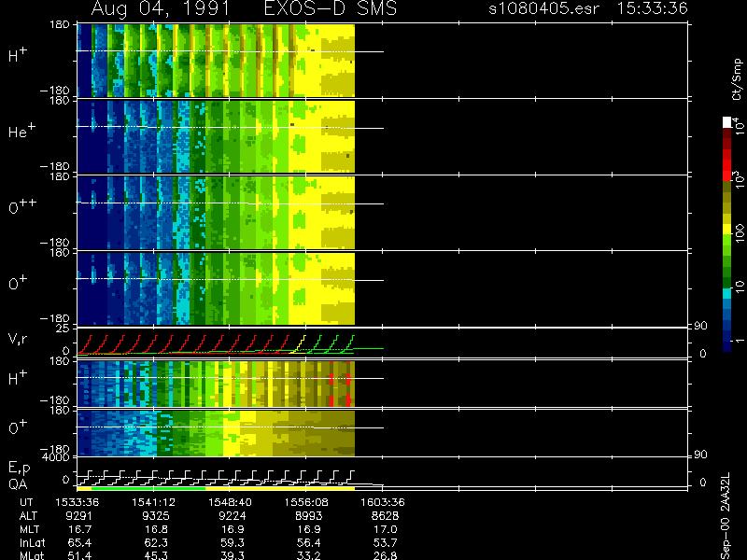Click the MLT value '16.8'

[x=156, y=529]
